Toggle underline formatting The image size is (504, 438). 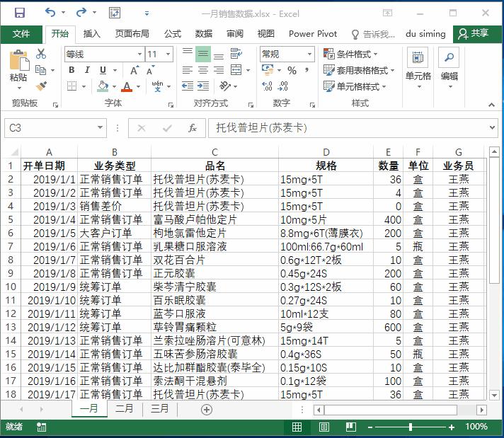click(103, 70)
